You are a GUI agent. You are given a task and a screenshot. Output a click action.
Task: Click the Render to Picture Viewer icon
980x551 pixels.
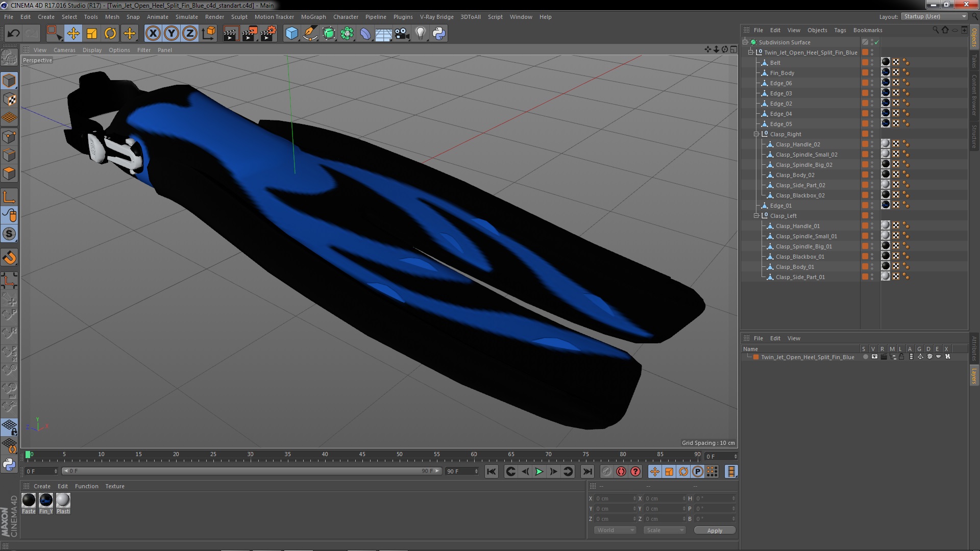pyautogui.click(x=249, y=34)
